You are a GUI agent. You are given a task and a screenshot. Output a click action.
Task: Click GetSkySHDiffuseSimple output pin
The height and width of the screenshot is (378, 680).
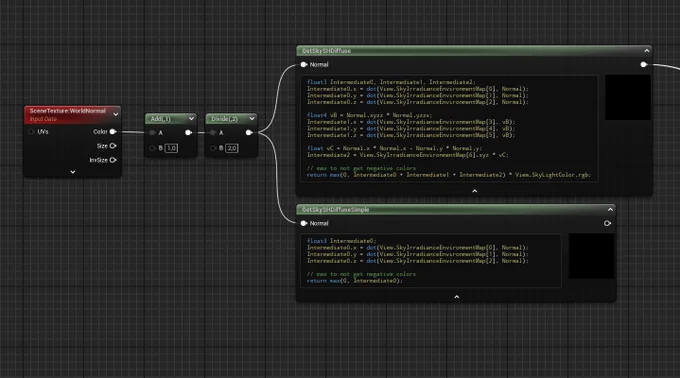[x=607, y=223]
